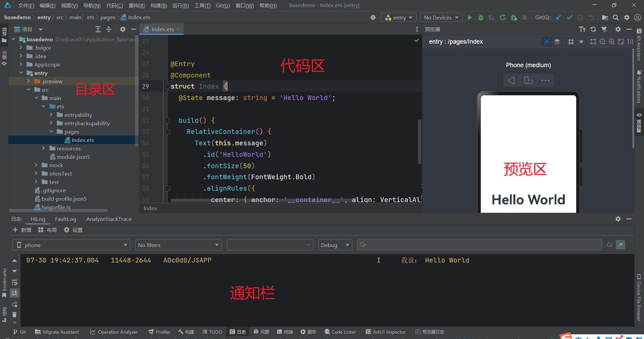Expand the resources folder
This screenshot has height=339, width=644.
click(43, 148)
